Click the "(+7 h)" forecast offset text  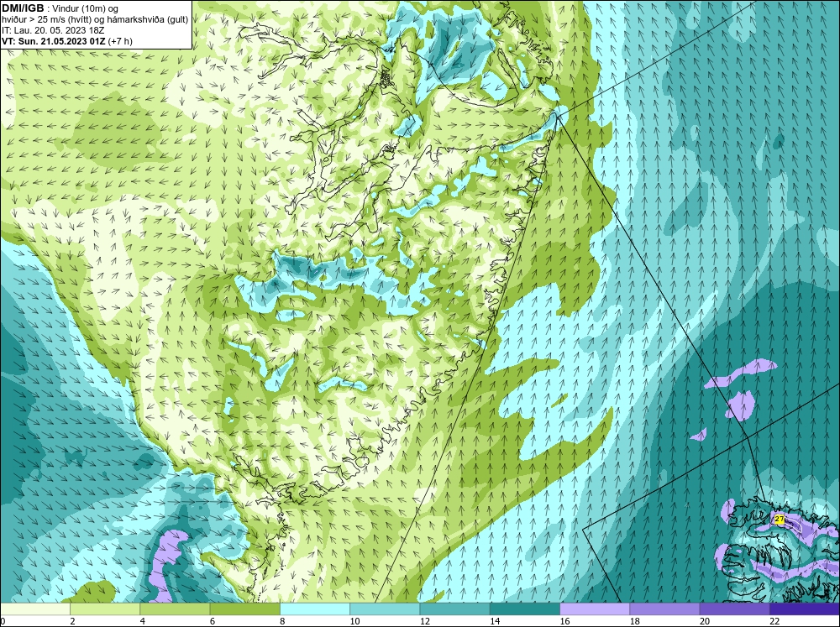tap(120, 41)
